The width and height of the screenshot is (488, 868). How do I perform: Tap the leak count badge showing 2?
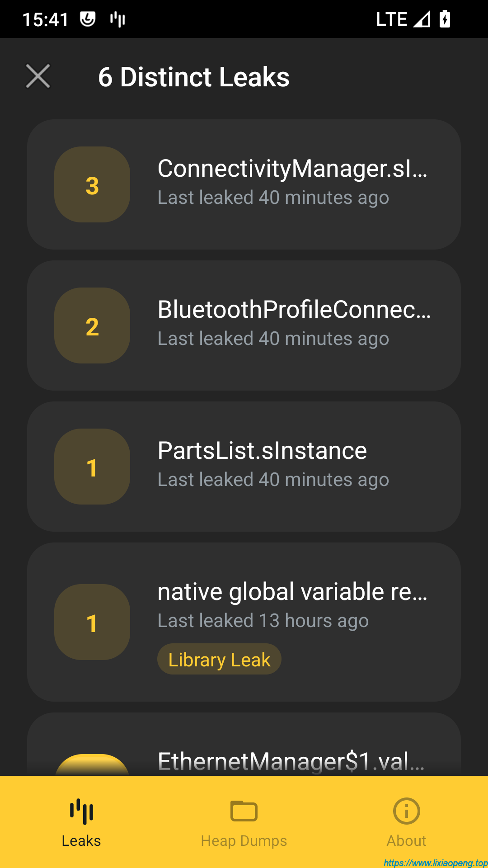[x=92, y=325]
